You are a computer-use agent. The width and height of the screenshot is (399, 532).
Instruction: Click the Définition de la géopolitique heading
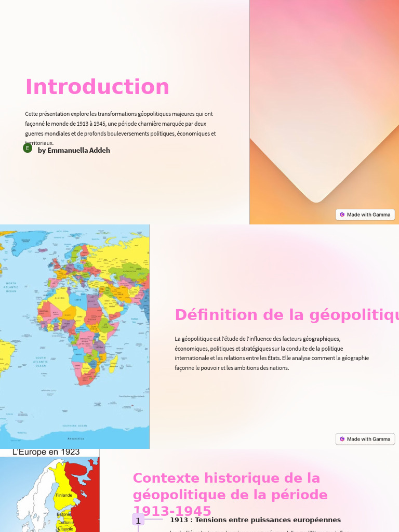coord(287,315)
